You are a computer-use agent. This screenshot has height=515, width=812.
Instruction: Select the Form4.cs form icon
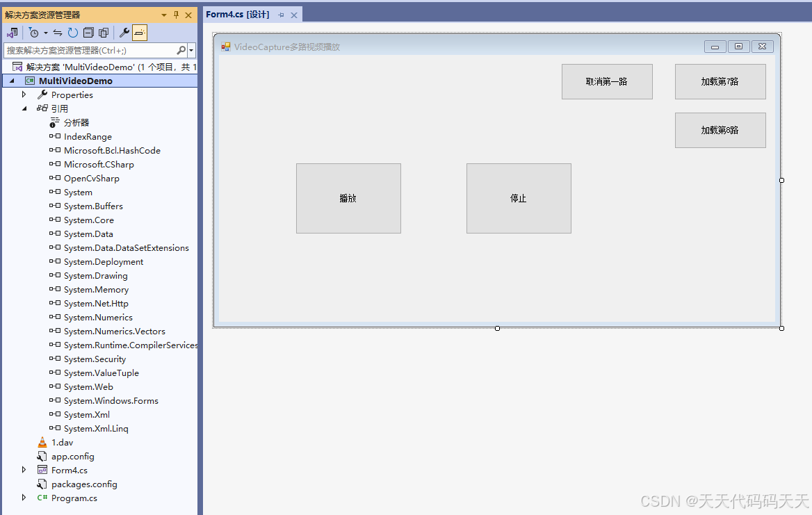pos(42,470)
